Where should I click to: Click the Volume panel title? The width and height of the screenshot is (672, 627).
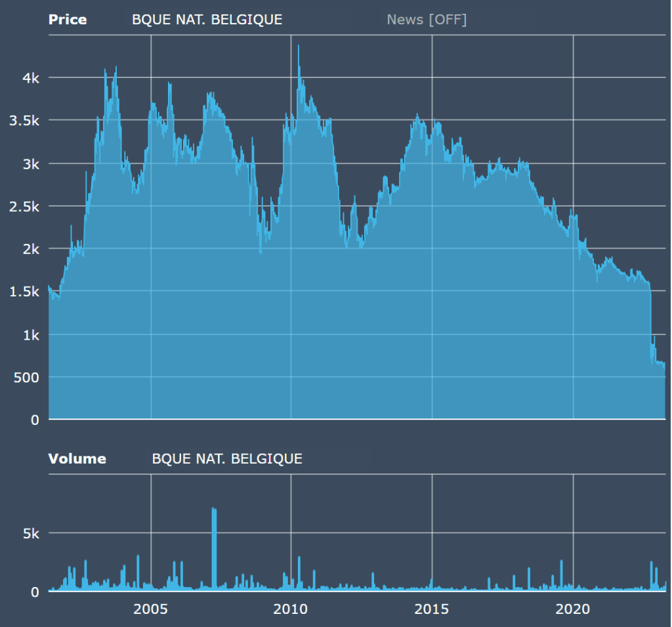coord(77,458)
